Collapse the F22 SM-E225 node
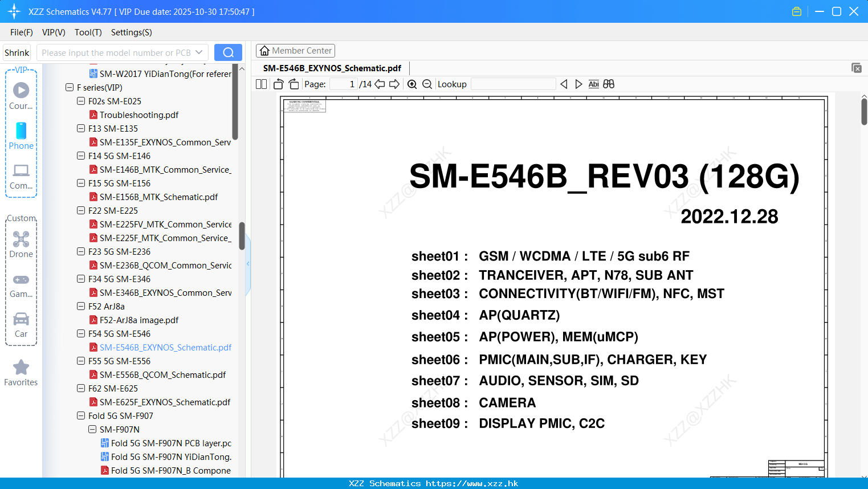868x489 pixels. [x=81, y=210]
